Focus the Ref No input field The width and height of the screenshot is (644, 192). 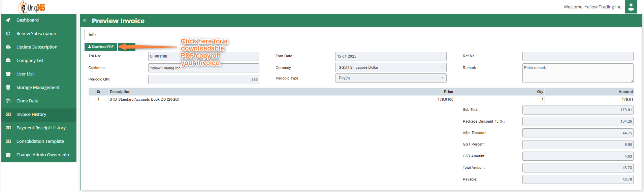577,56
